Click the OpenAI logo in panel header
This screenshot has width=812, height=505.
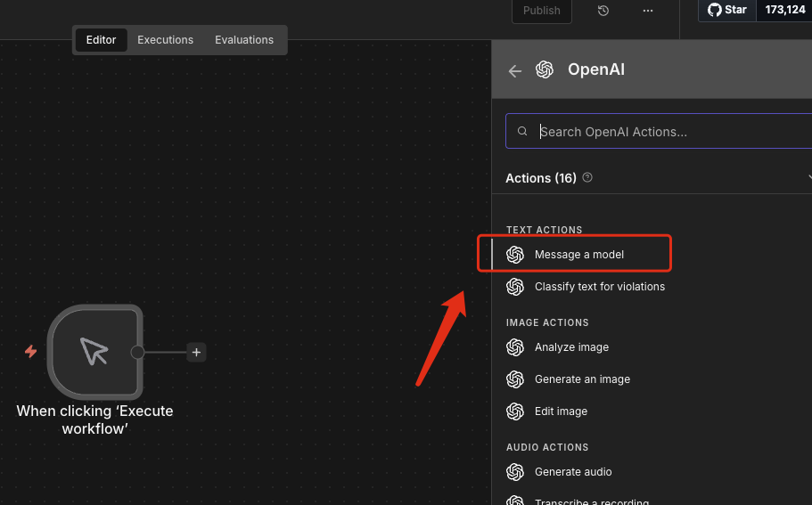pyautogui.click(x=545, y=69)
